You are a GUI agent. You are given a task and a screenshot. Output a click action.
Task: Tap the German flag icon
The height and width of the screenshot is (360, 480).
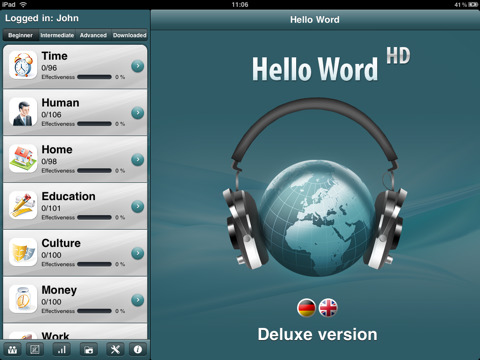[x=306, y=308]
